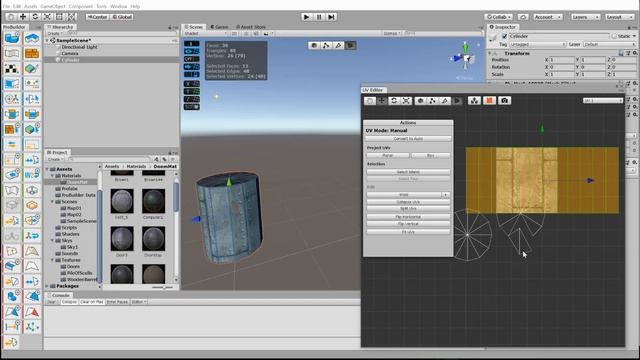Screen dimensions: 640x360
Task: Click the scene orientation gizmo
Action: [x=465, y=58]
